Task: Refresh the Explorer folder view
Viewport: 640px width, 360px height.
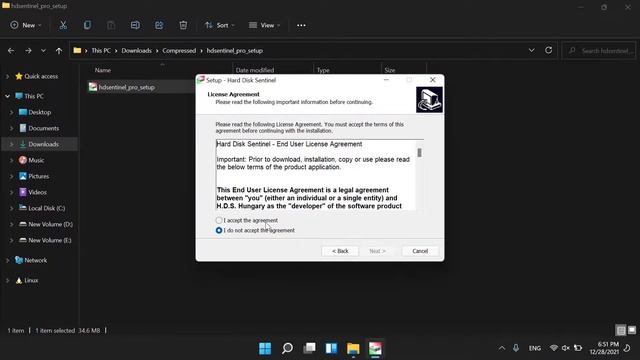Action: click(x=549, y=50)
